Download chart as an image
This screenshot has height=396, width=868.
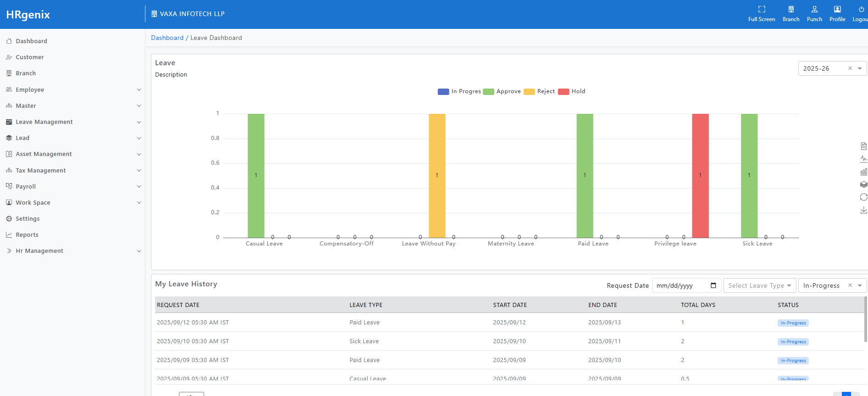pyautogui.click(x=863, y=210)
